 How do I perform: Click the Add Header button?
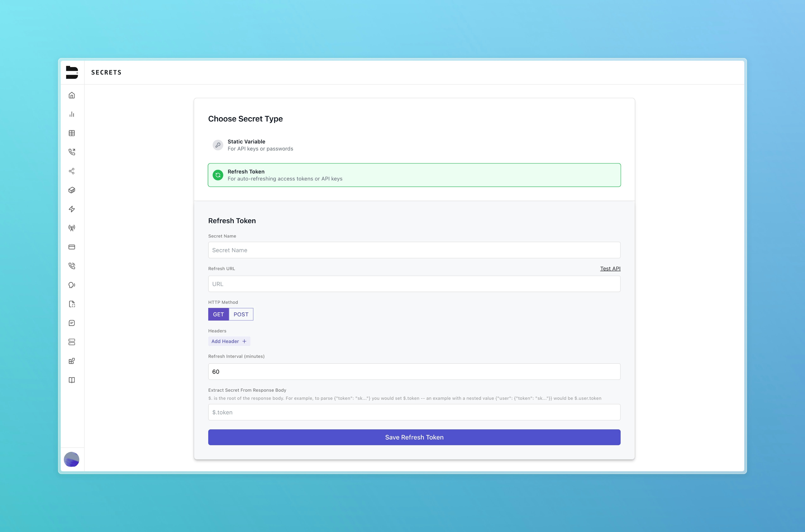(x=229, y=341)
